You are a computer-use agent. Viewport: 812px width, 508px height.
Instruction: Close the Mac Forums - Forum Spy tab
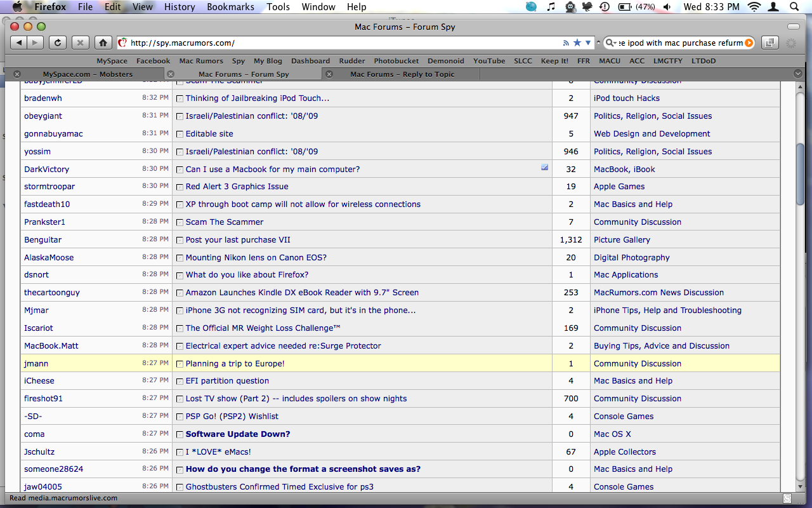click(x=170, y=74)
